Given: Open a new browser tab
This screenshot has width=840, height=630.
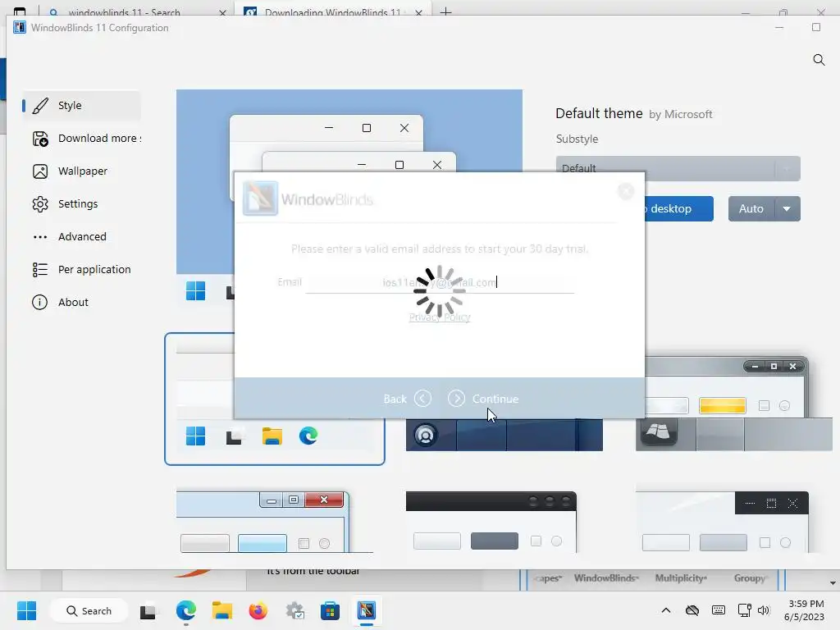Looking at the screenshot, I should tap(445, 11).
